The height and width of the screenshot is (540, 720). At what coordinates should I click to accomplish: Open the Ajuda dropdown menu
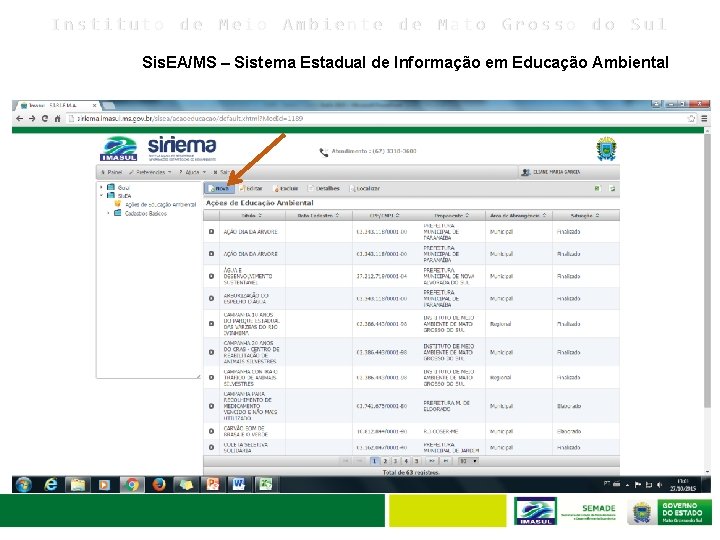point(192,172)
